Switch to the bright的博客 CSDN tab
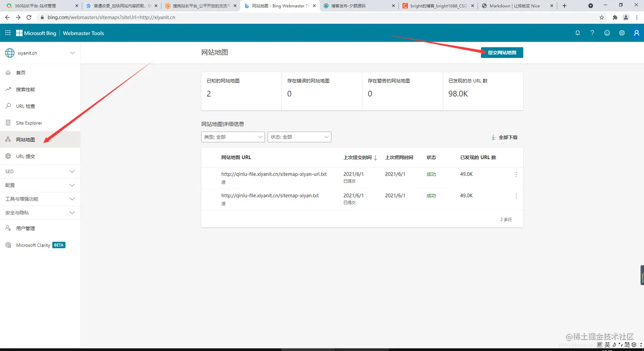644x351 pixels. (x=438, y=6)
